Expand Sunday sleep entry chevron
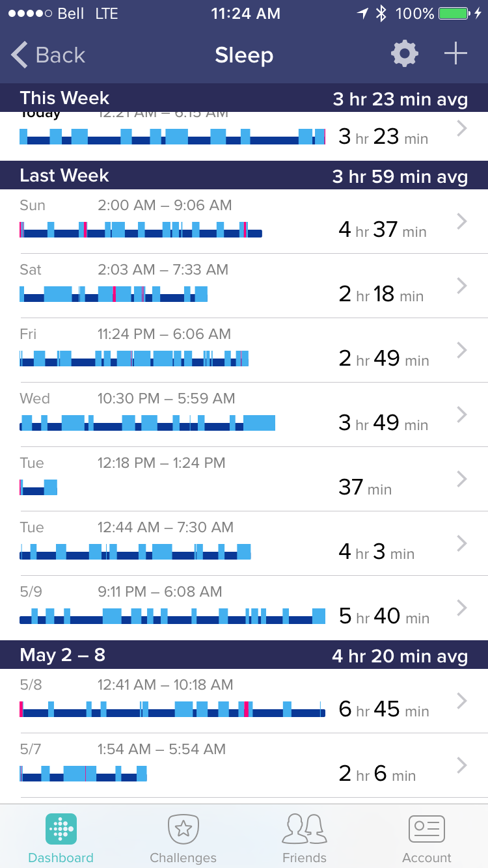The image size is (488, 868). [462, 222]
